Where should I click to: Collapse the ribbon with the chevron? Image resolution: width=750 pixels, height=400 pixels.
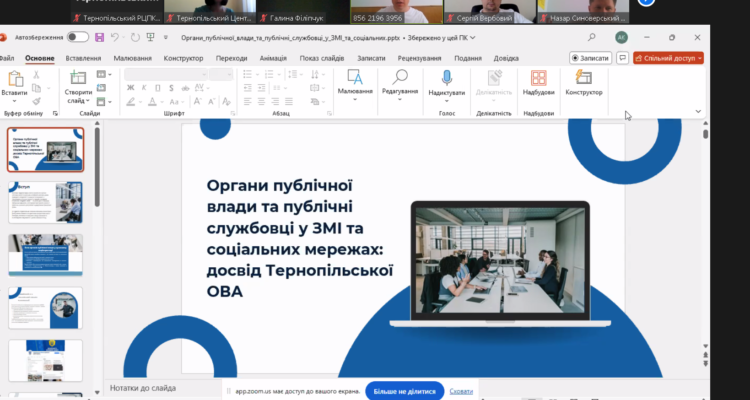698,111
